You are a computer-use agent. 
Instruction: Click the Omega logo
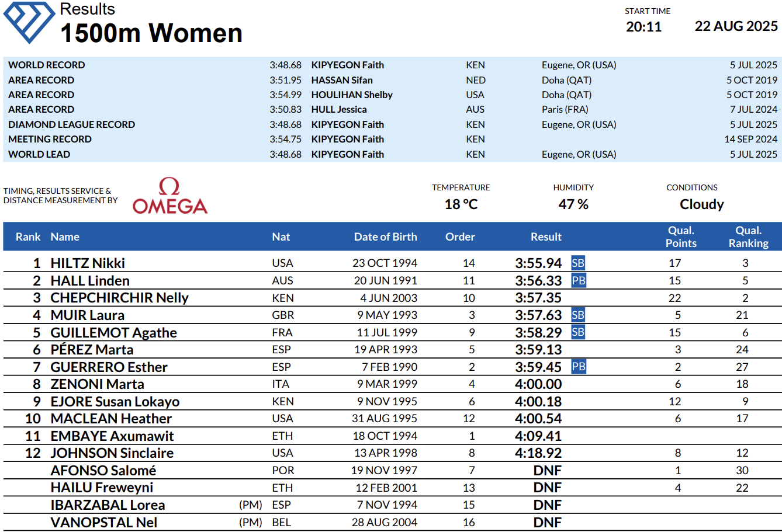169,197
